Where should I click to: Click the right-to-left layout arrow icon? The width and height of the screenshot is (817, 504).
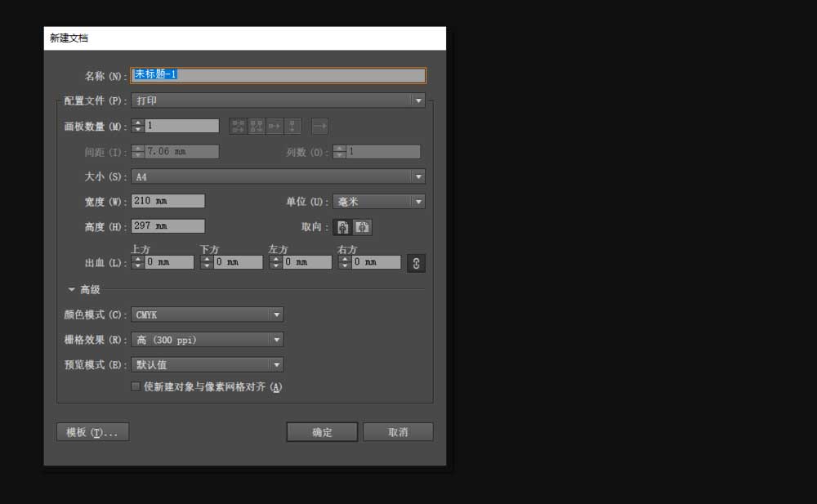319,126
